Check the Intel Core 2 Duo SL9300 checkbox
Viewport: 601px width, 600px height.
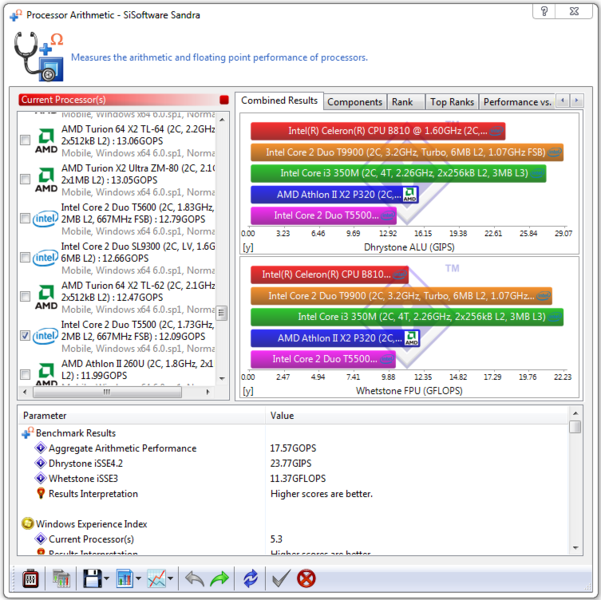click(x=25, y=257)
